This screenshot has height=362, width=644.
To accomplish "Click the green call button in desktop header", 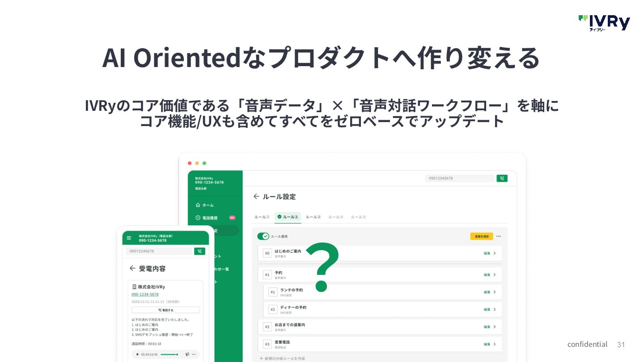I will (x=502, y=178).
